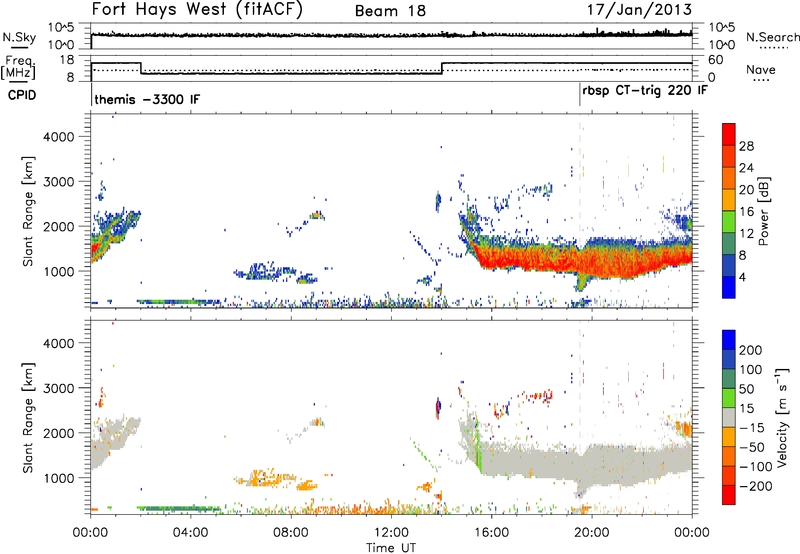
Task: Click the grey segment of the Velocity color bar
Action: (x=729, y=417)
